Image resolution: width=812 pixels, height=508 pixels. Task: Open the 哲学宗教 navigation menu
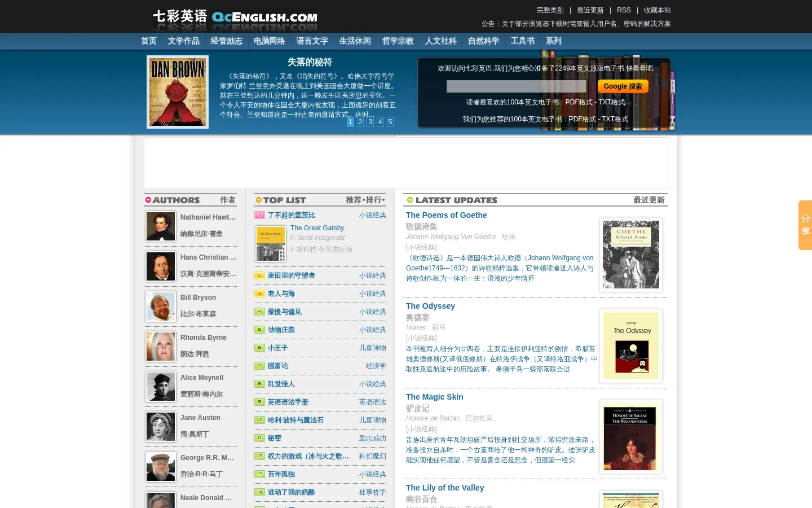398,41
